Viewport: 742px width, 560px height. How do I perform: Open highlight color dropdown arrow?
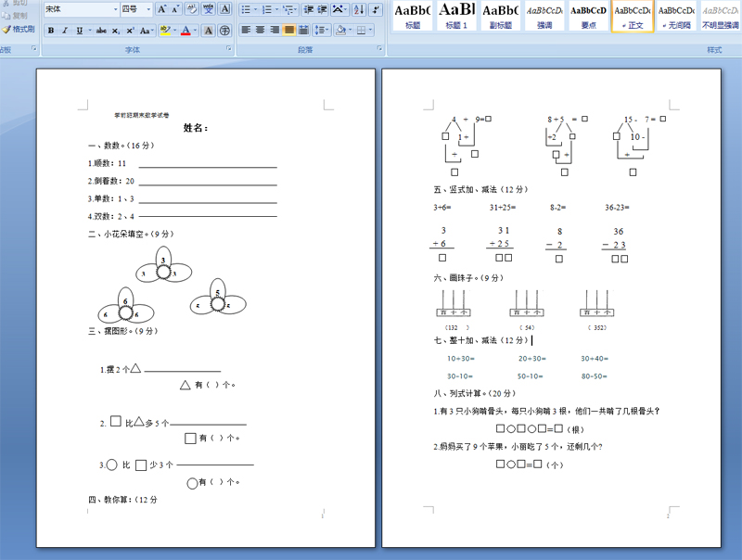174,31
